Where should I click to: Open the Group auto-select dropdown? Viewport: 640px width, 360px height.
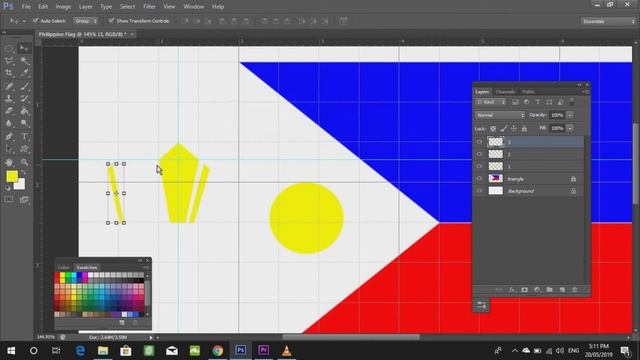[86, 21]
